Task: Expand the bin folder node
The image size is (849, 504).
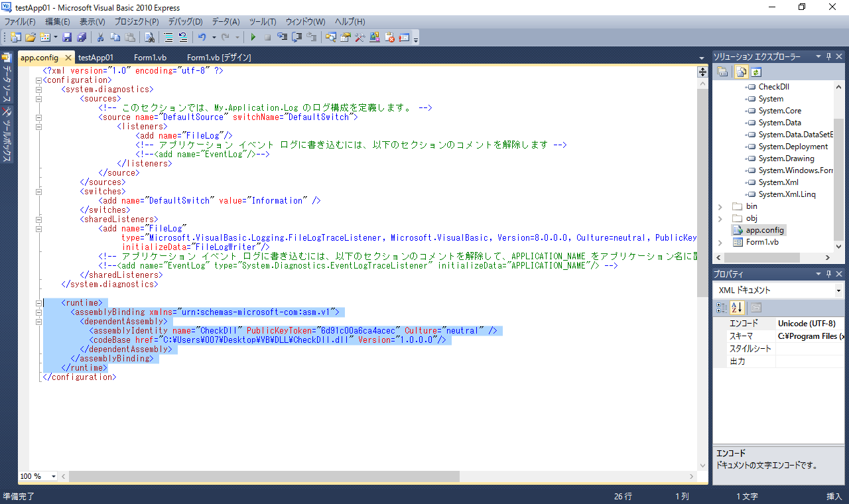Action: coord(720,206)
